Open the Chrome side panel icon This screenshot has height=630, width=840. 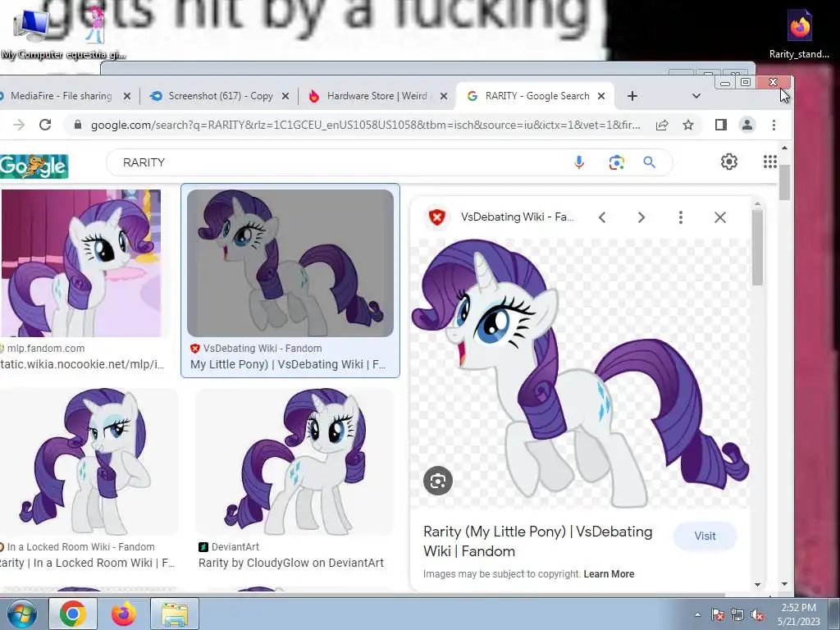(720, 125)
